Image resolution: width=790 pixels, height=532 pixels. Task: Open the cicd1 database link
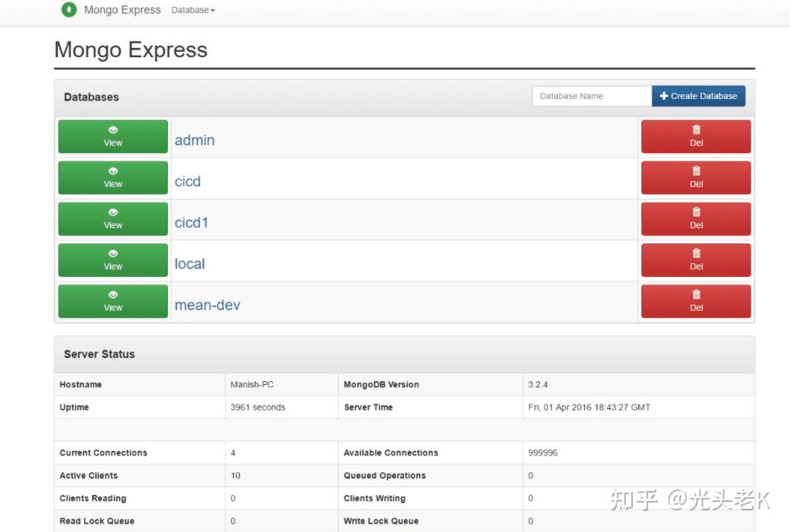190,222
